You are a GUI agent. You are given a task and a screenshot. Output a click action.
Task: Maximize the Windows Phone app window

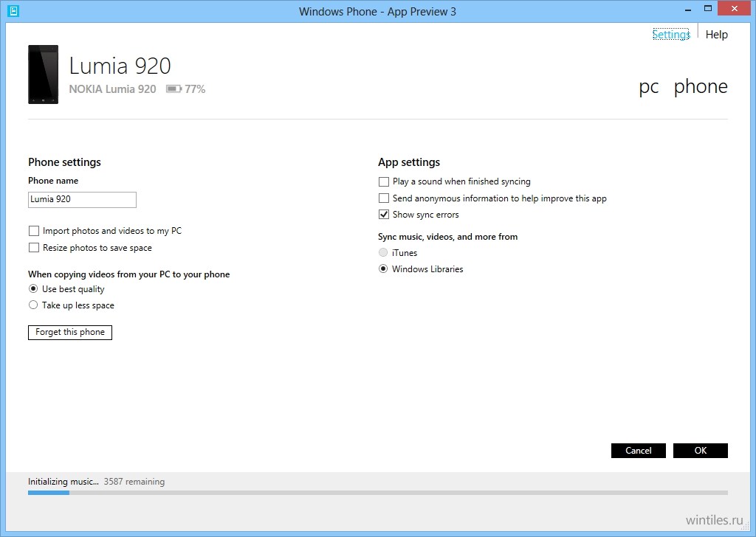pyautogui.click(x=708, y=9)
